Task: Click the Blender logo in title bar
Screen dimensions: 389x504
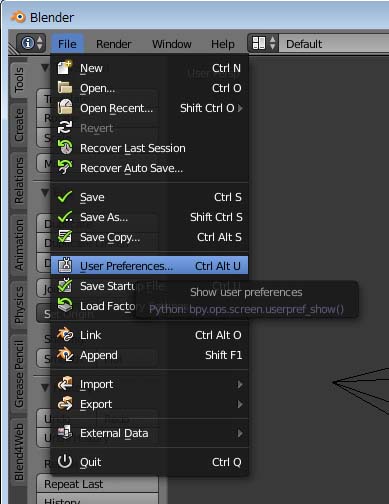Action: [x=18, y=17]
